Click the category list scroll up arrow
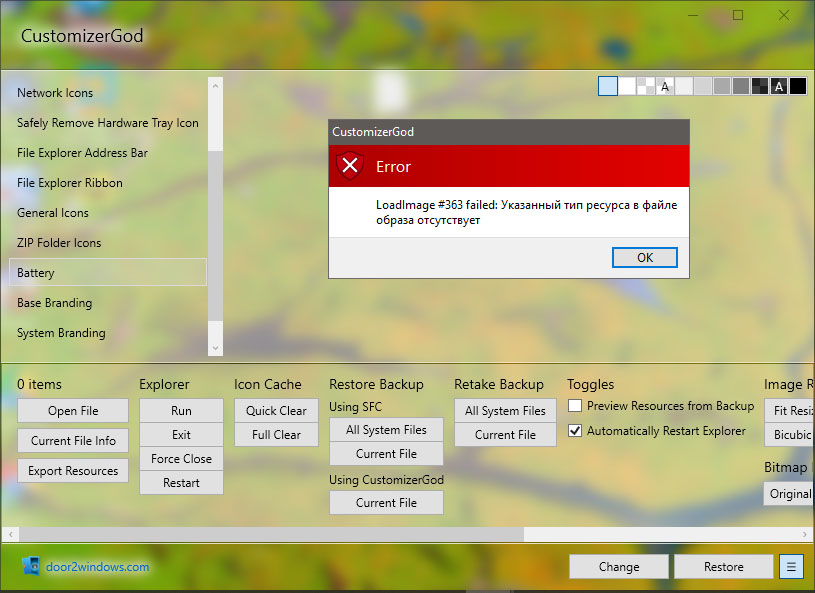The image size is (815, 593). point(215,86)
